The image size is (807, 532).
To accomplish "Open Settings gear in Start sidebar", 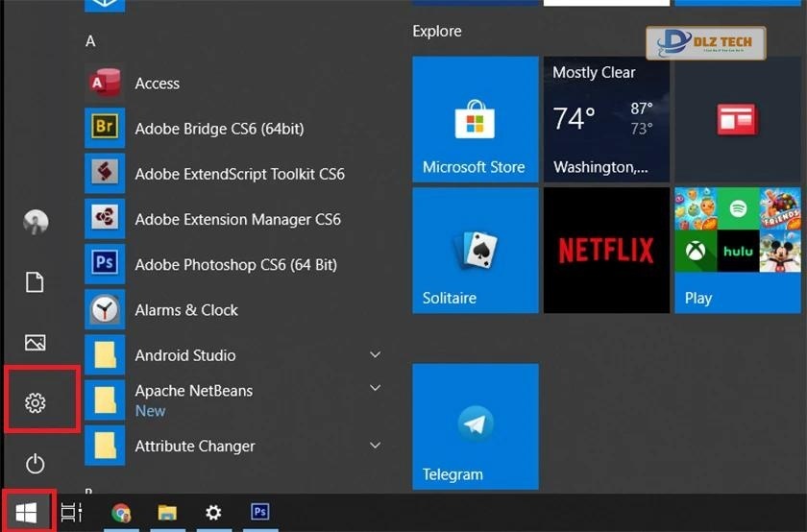I will coord(36,403).
